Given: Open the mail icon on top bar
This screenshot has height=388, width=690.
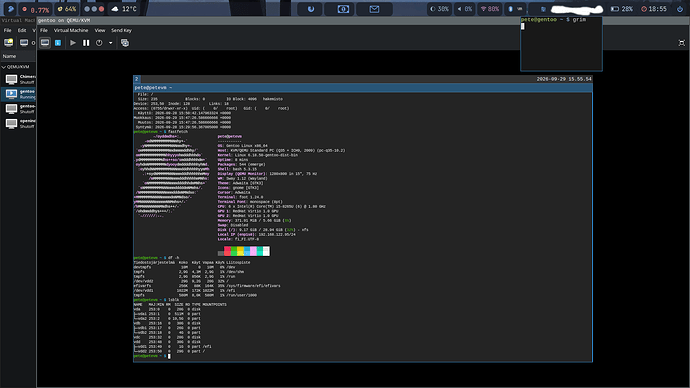Looking at the screenshot, I should coord(374,9).
